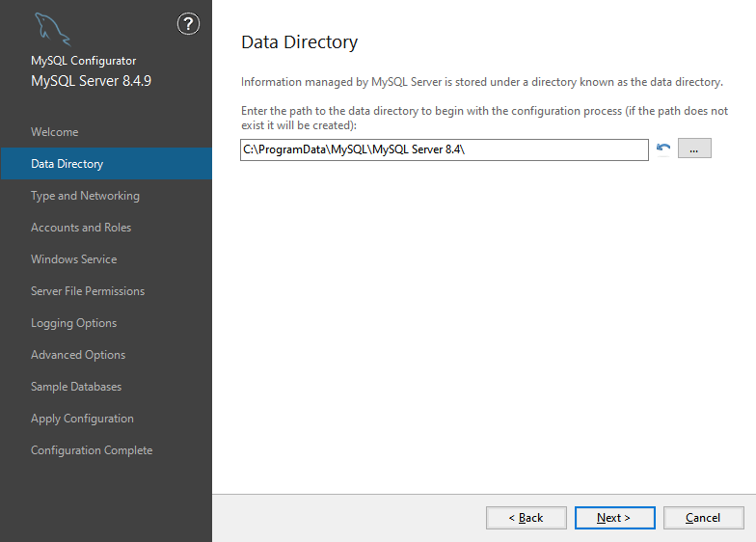Image resolution: width=756 pixels, height=542 pixels.
Task: Open the Type and Networking step
Action: (x=85, y=196)
